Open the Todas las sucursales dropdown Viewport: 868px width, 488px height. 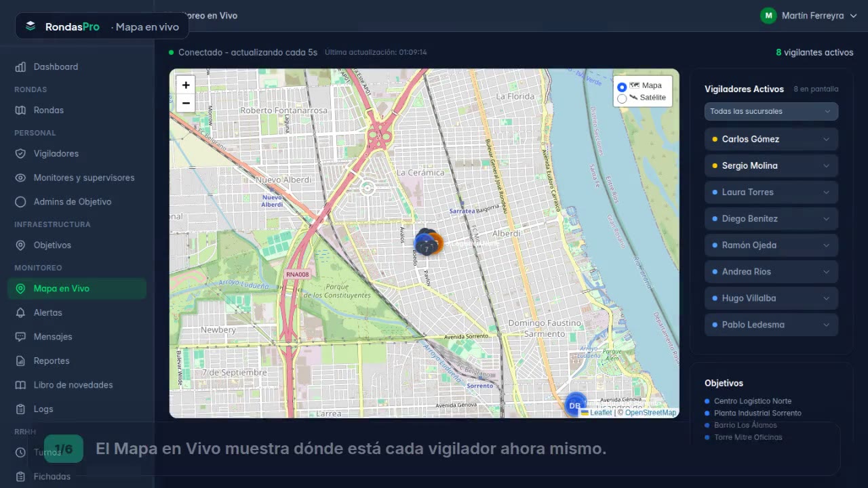coord(771,111)
